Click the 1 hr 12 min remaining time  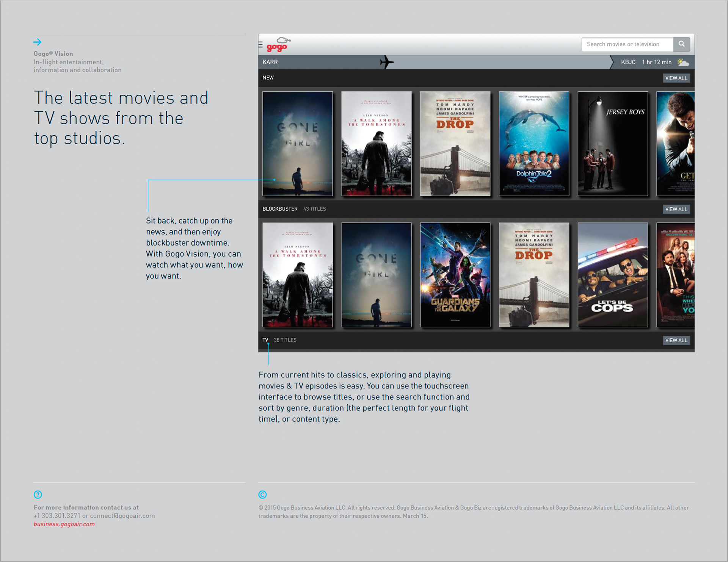tap(657, 62)
